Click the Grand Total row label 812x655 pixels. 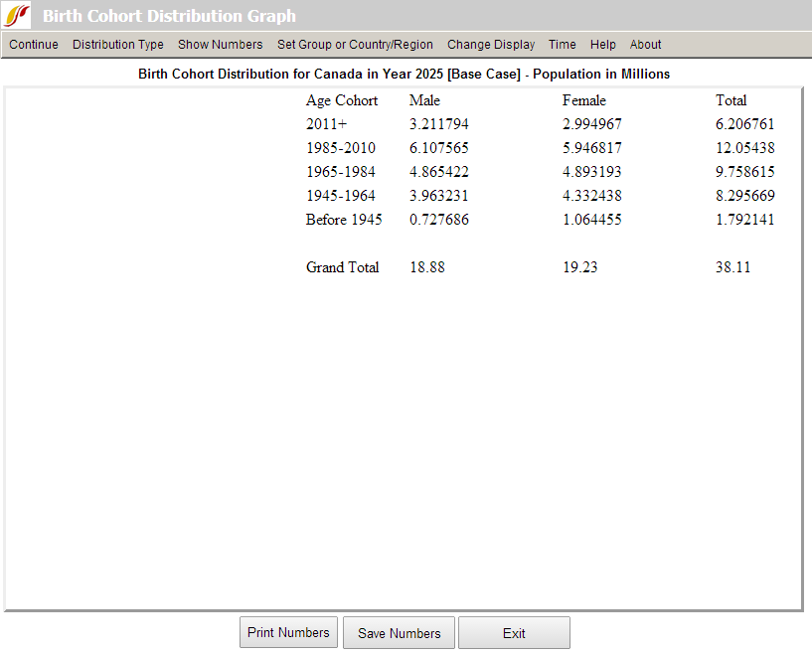click(x=342, y=267)
